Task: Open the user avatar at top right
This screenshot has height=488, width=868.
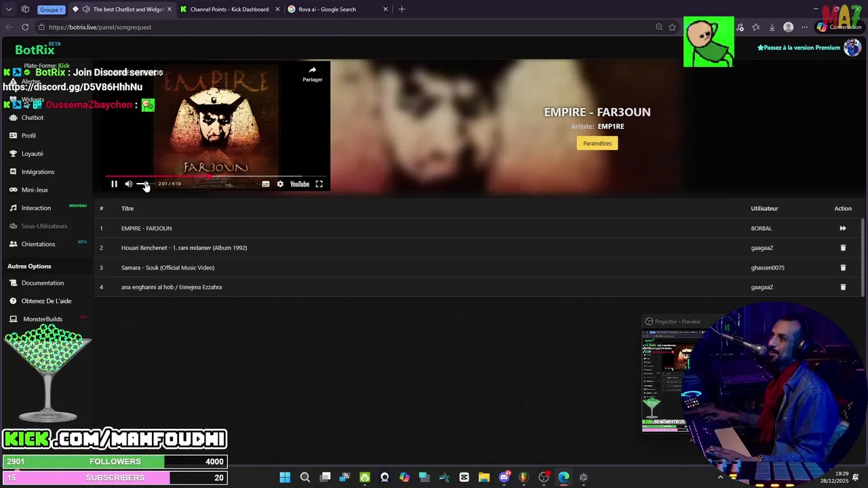Action: (x=852, y=47)
